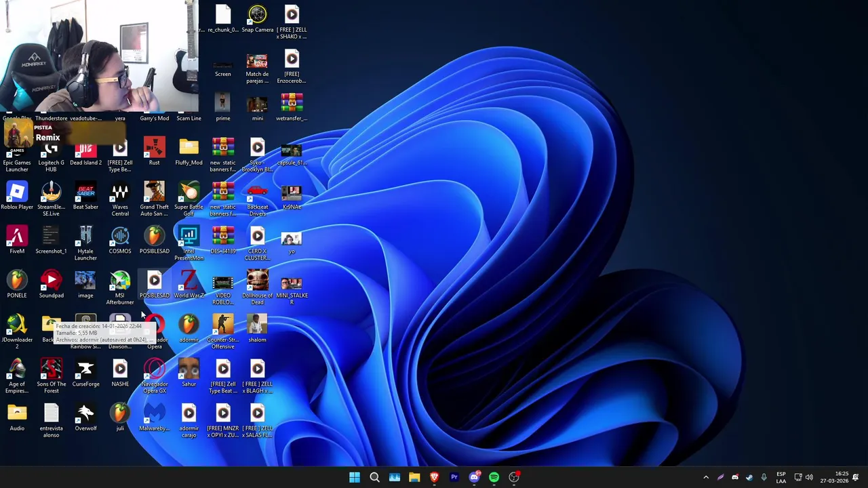Viewport: 868px width, 488px height.
Task: Select the Dollhouse of Dead icon
Action: 257,288
